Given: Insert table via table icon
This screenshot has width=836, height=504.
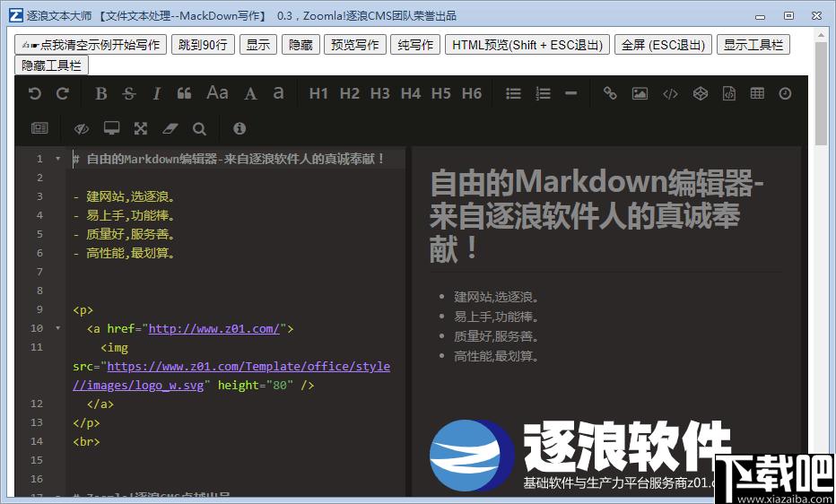Looking at the screenshot, I should coord(757,93).
